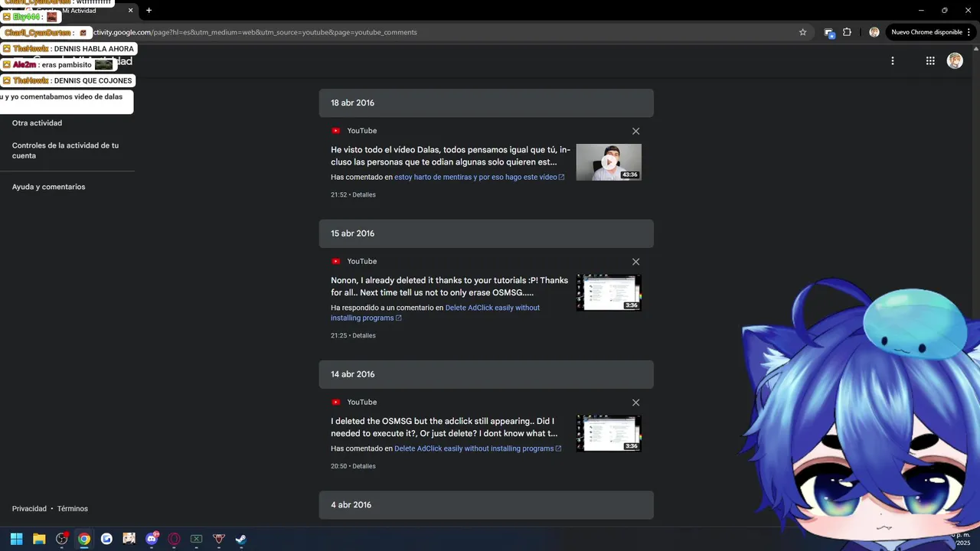Open the 3:36 thumbnail in the 14 abr entry
Viewport: 980px width, 551px height.
(x=609, y=433)
